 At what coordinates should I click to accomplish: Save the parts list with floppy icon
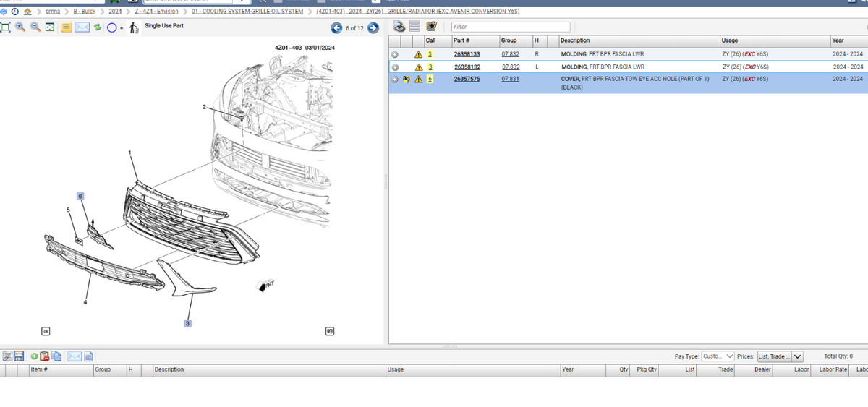tap(20, 356)
